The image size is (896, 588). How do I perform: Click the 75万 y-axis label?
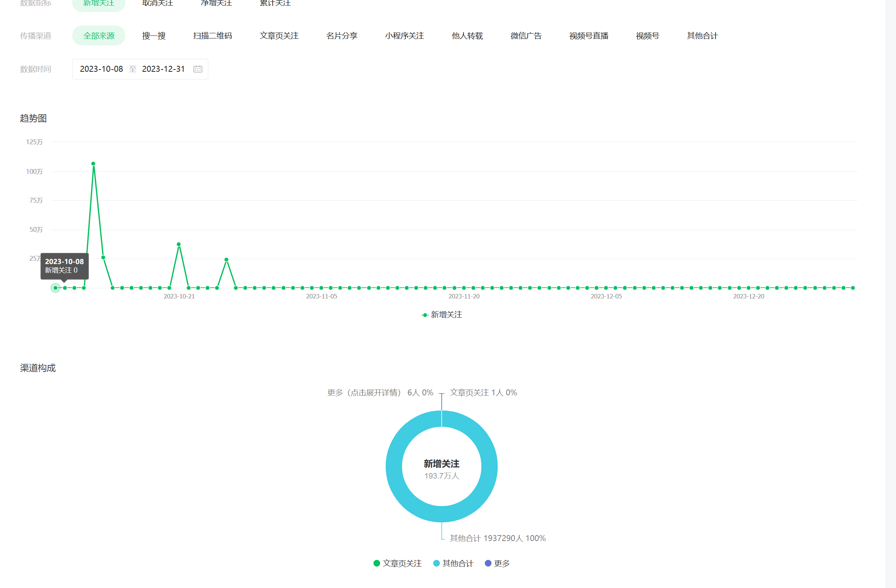[36, 201]
